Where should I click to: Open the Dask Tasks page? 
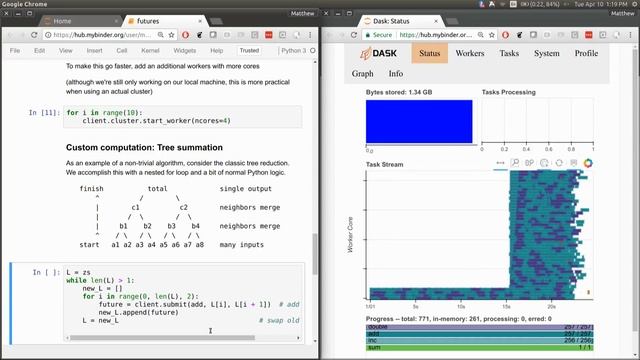[509, 53]
